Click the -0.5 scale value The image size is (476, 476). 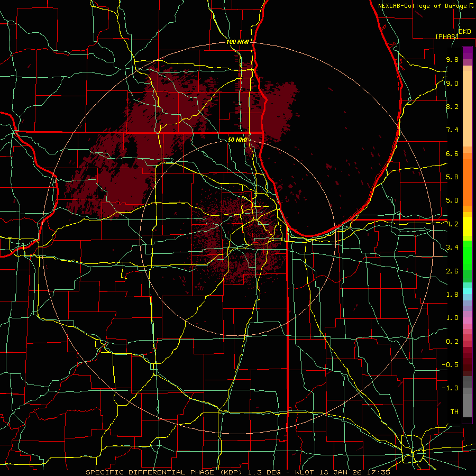450,365
